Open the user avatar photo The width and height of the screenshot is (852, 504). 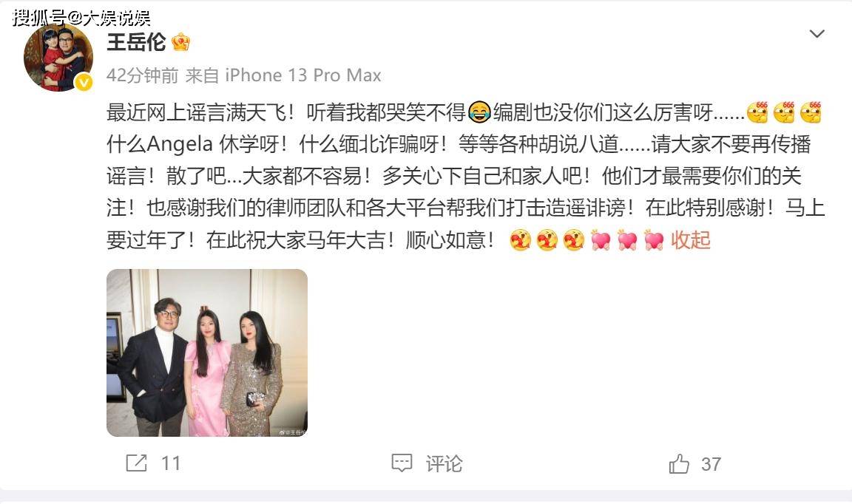click(58, 56)
